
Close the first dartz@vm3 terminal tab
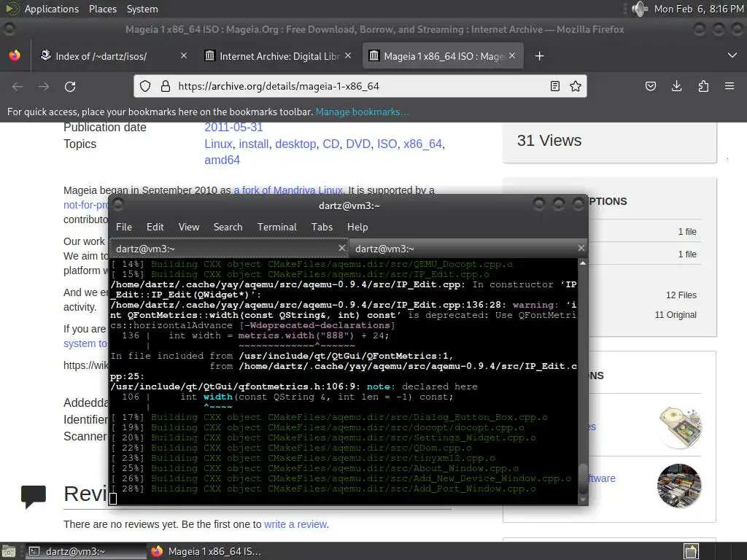341,248
